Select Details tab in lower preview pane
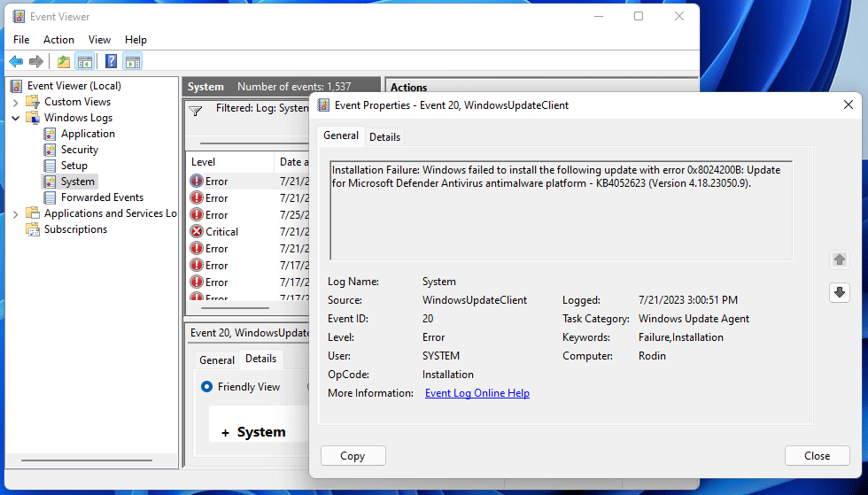 click(x=260, y=359)
